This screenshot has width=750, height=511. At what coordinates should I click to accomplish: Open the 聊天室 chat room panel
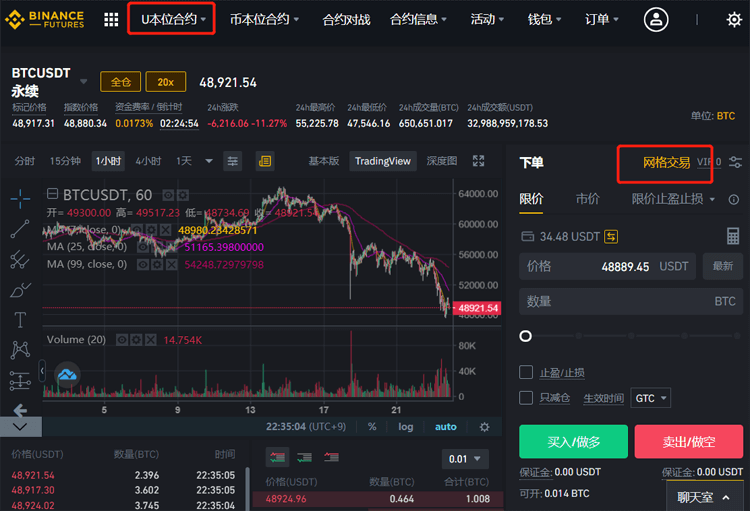tap(703, 497)
